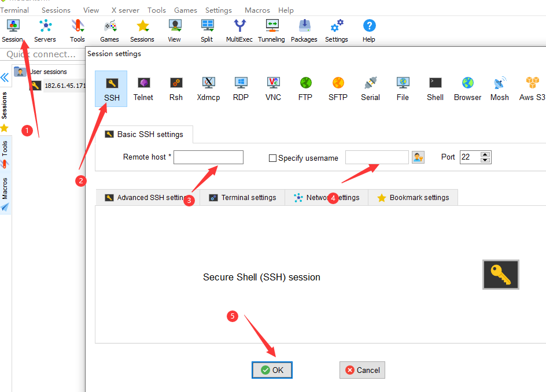
Task: Choose the Xdmcp session type
Action: point(208,89)
